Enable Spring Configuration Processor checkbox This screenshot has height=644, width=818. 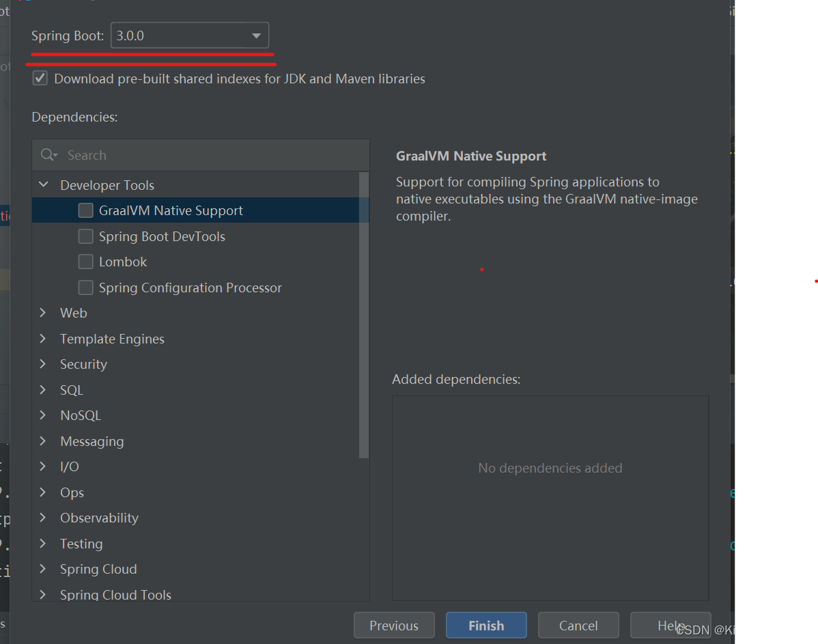coord(85,288)
